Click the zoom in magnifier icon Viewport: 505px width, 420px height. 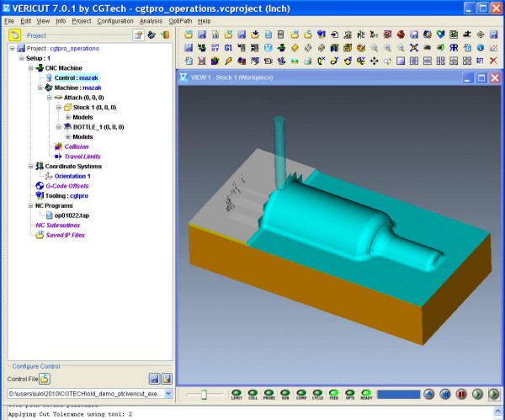pyautogui.click(x=387, y=48)
